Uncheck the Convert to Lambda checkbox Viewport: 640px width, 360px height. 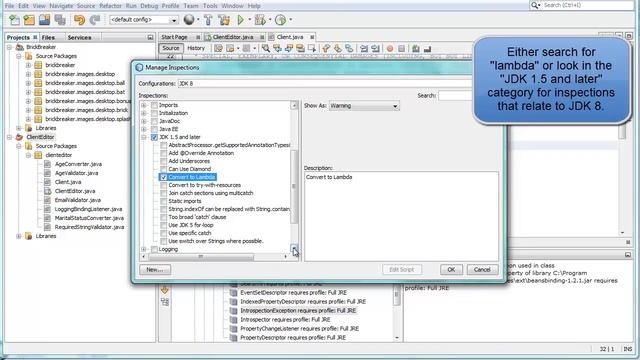pyautogui.click(x=163, y=177)
